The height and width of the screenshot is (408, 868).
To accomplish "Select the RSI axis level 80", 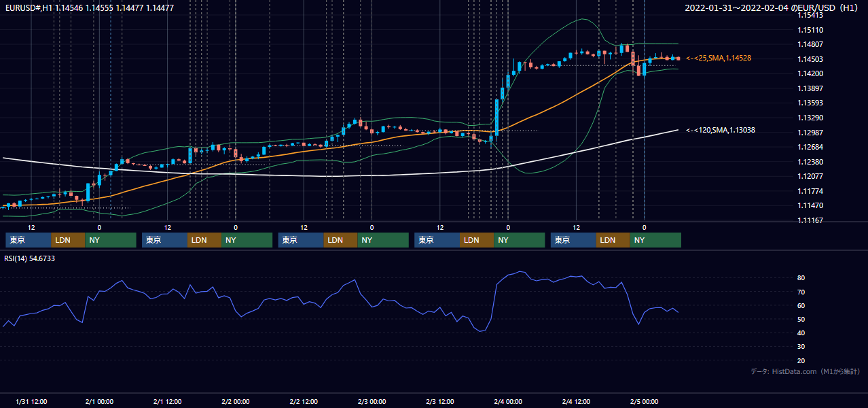I will tap(801, 278).
